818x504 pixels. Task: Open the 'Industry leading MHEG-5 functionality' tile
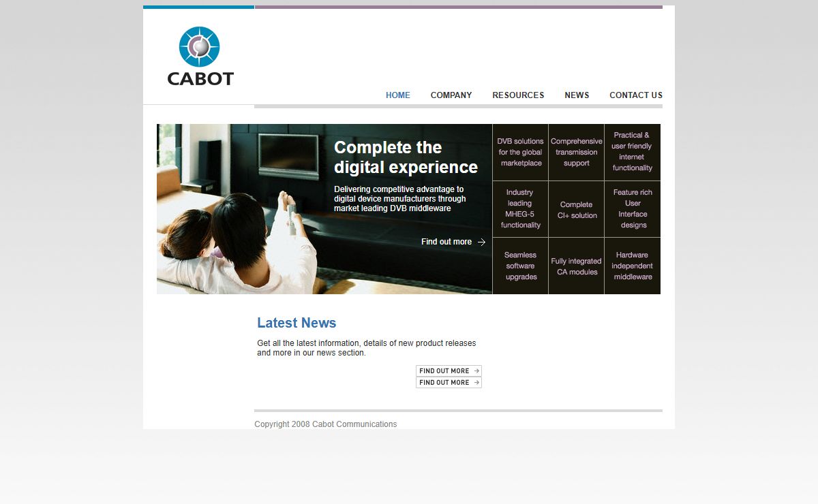pyautogui.click(x=520, y=209)
